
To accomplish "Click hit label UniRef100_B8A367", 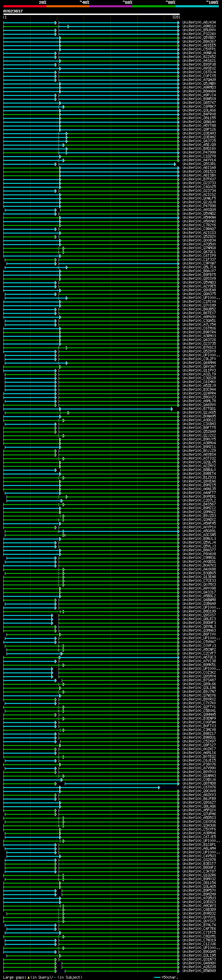I will click(199, 41).
